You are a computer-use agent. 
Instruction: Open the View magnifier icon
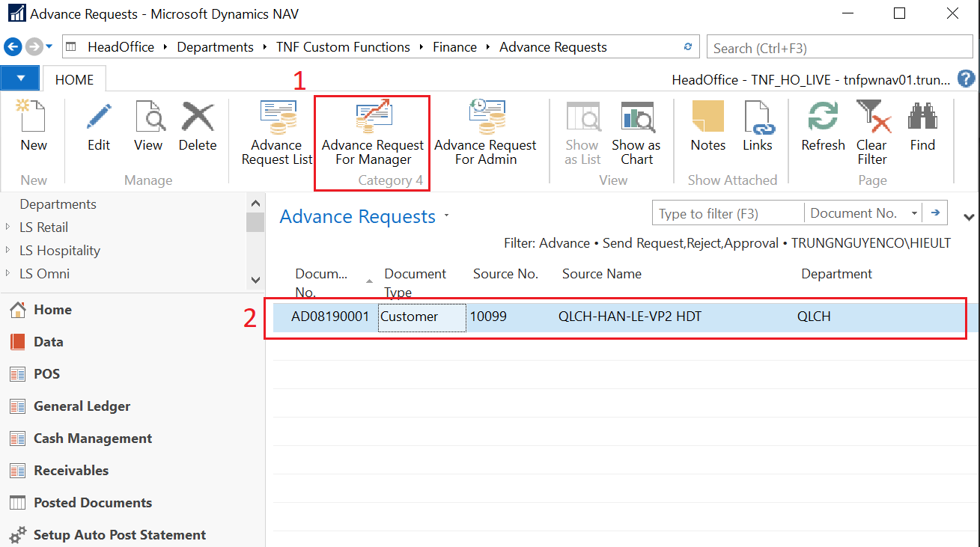(x=148, y=126)
